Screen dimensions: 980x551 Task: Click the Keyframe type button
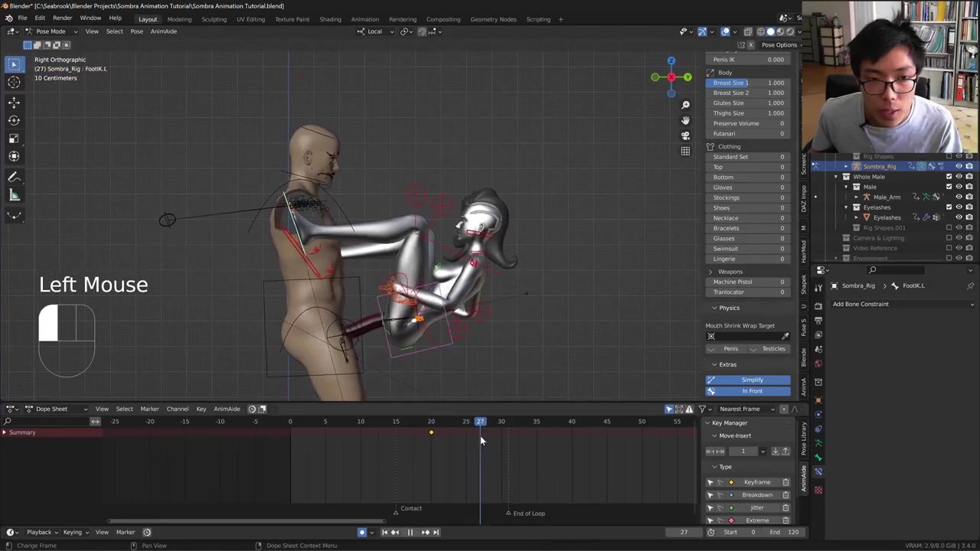(x=756, y=482)
